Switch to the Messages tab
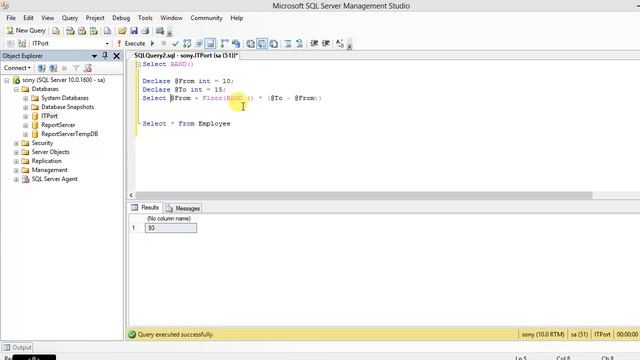640x360 pixels. coord(183,208)
